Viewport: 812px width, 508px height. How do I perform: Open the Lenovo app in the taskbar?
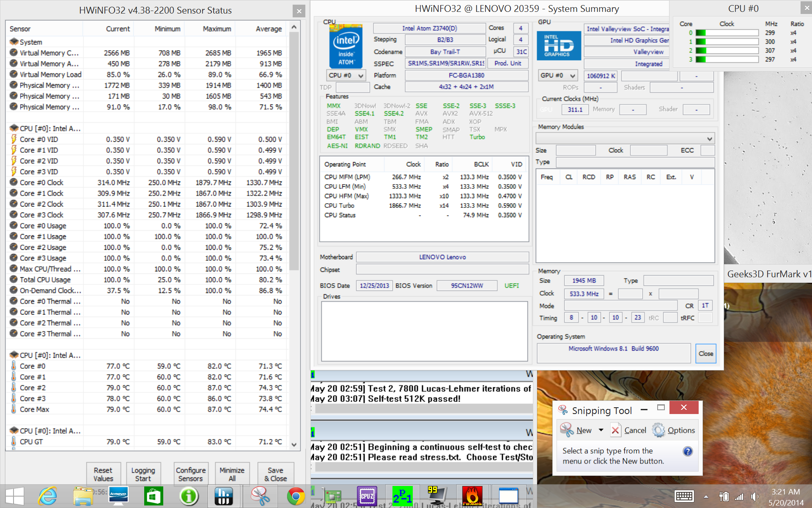(118, 496)
